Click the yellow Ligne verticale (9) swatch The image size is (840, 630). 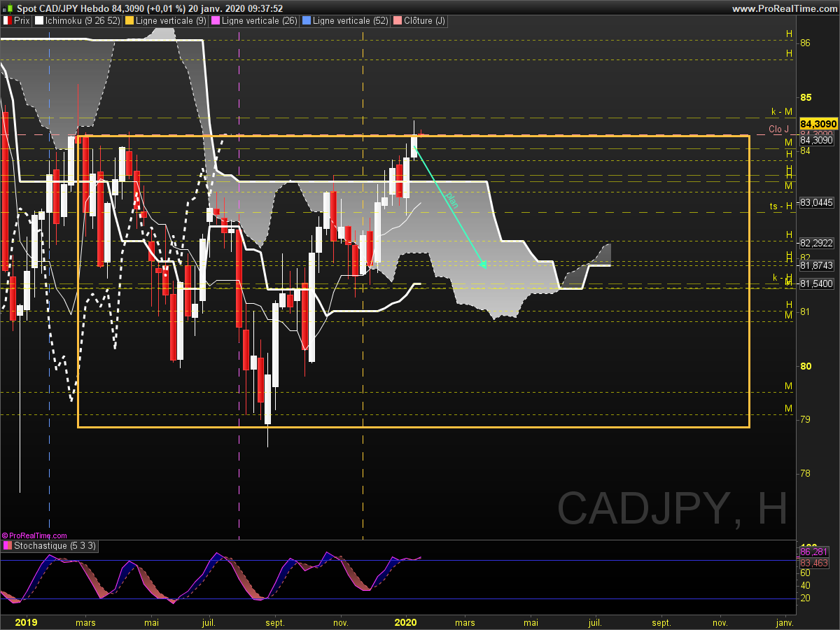129,21
